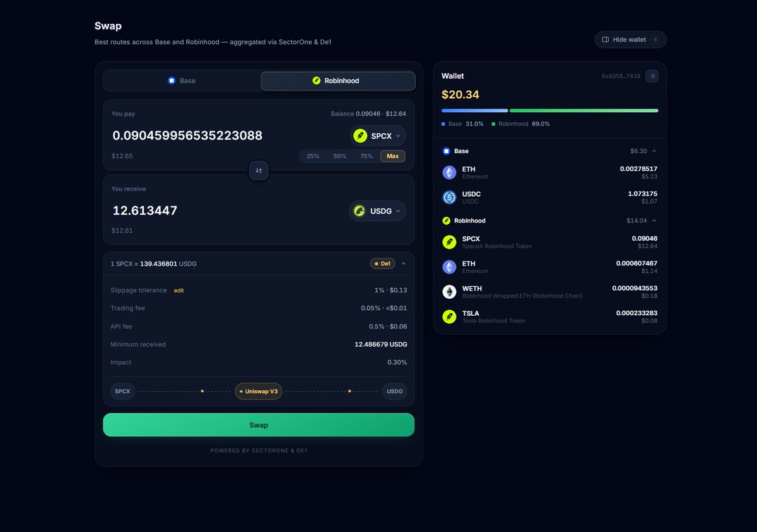Click the Powered by SectorOne & De1 footer

point(259,451)
